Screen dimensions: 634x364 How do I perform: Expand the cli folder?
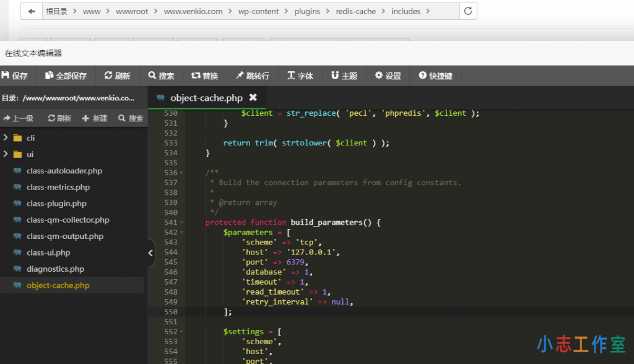pyautogui.click(x=6, y=138)
